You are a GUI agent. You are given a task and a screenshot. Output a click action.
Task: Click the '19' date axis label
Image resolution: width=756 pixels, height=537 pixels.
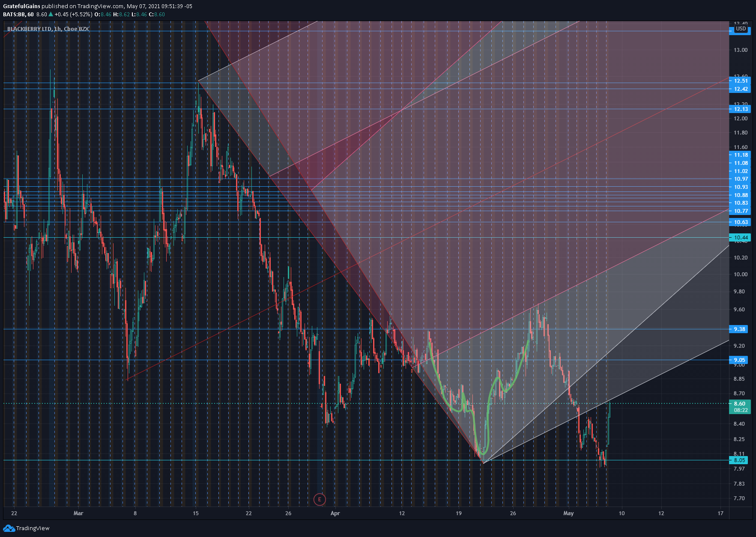(x=459, y=513)
